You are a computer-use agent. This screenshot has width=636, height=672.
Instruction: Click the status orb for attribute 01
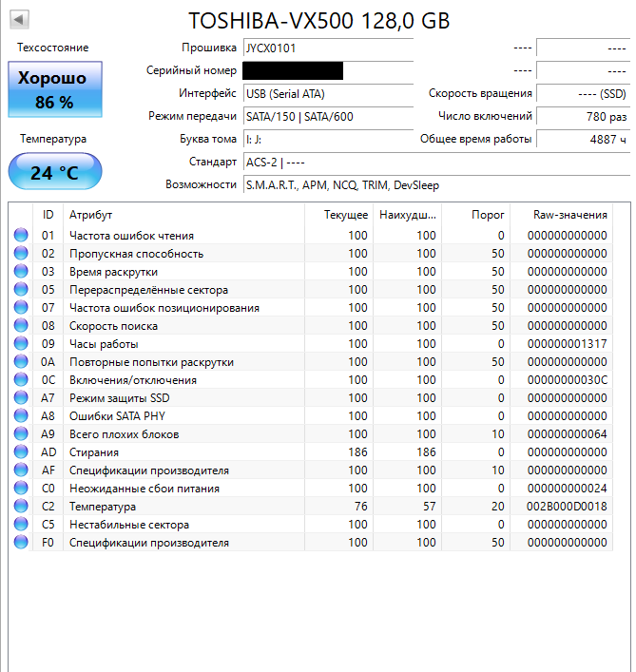pyautogui.click(x=21, y=235)
